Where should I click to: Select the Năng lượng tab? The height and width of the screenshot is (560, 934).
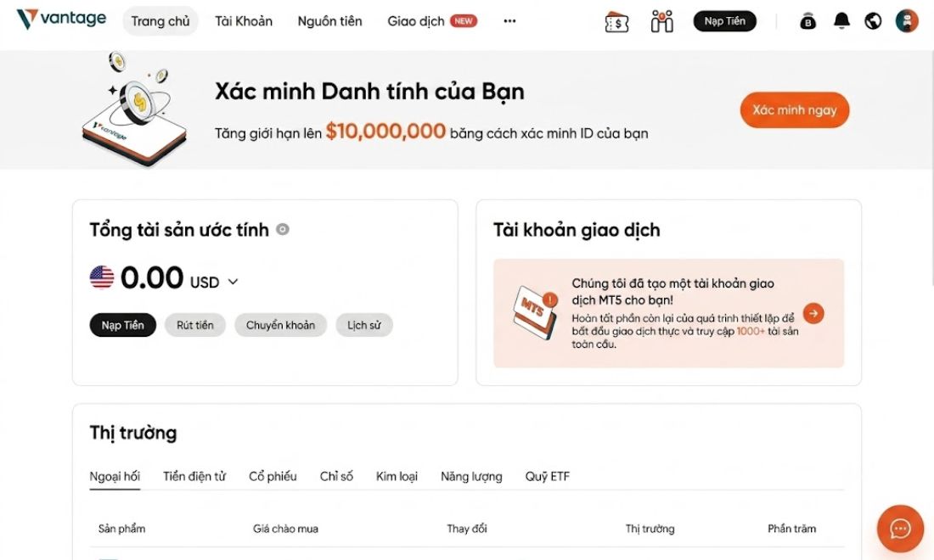coord(471,477)
